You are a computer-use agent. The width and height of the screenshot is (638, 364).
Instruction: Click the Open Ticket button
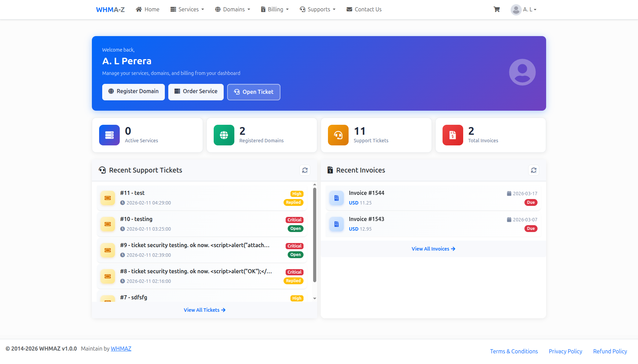(x=254, y=92)
